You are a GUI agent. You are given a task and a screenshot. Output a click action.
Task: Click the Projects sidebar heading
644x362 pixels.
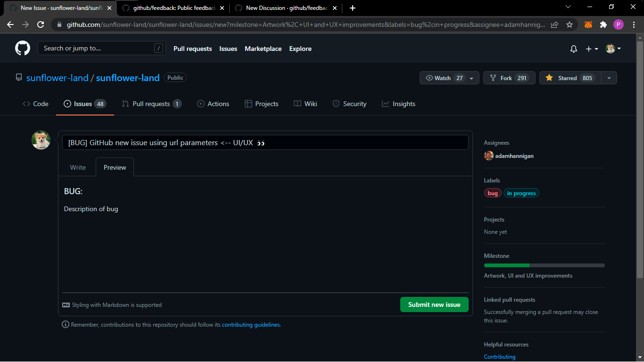(x=494, y=220)
